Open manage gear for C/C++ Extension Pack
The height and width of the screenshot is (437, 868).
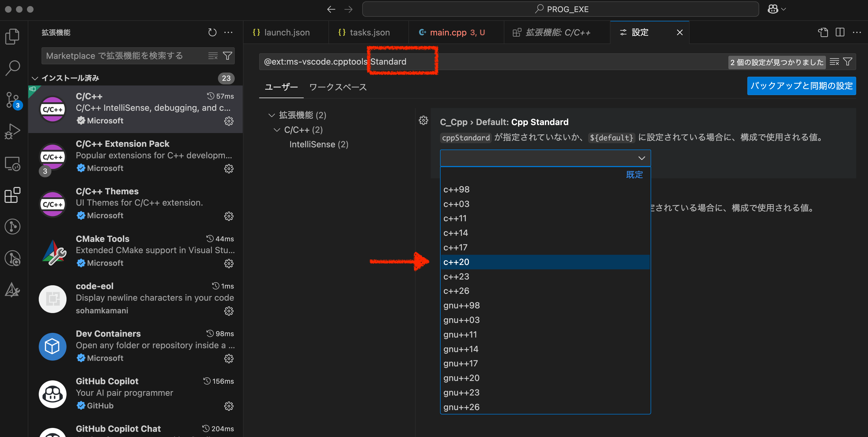pyautogui.click(x=229, y=168)
